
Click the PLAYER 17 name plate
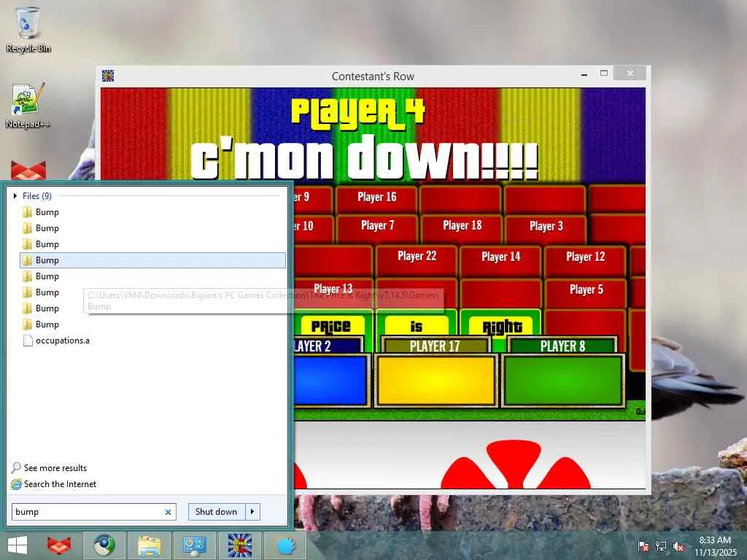[x=435, y=346]
